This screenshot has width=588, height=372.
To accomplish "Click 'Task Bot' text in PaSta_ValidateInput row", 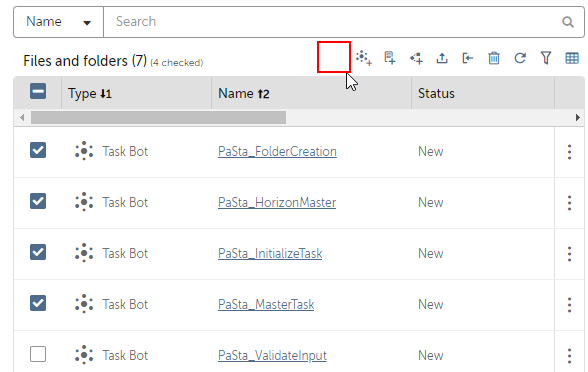I will (x=125, y=356).
